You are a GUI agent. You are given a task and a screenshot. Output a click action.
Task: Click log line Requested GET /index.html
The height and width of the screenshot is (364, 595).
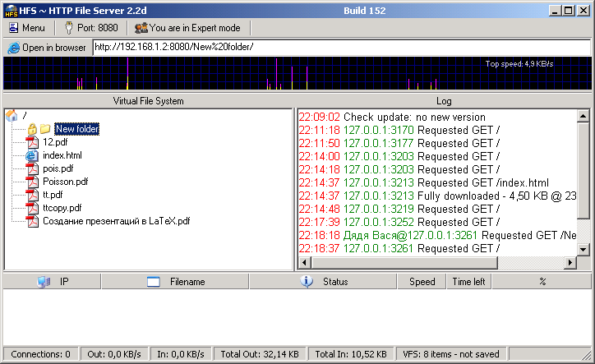(424, 182)
